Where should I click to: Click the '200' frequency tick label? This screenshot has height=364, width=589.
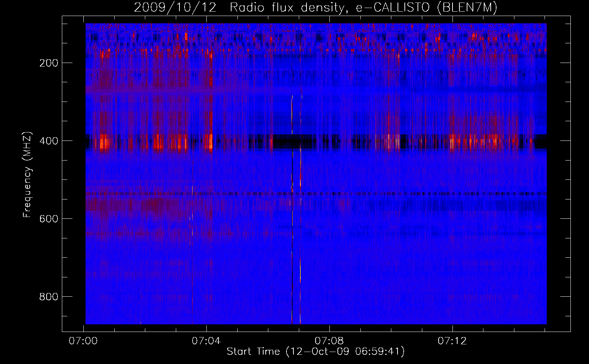click(49, 63)
